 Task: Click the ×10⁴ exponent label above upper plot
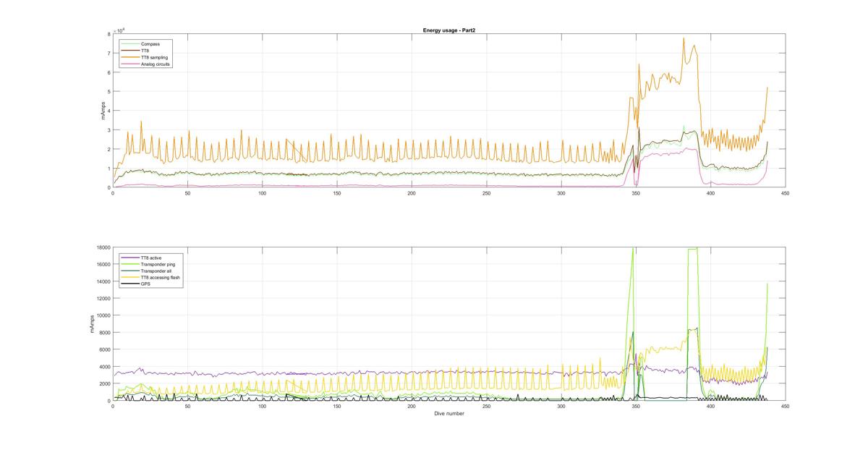pos(118,30)
